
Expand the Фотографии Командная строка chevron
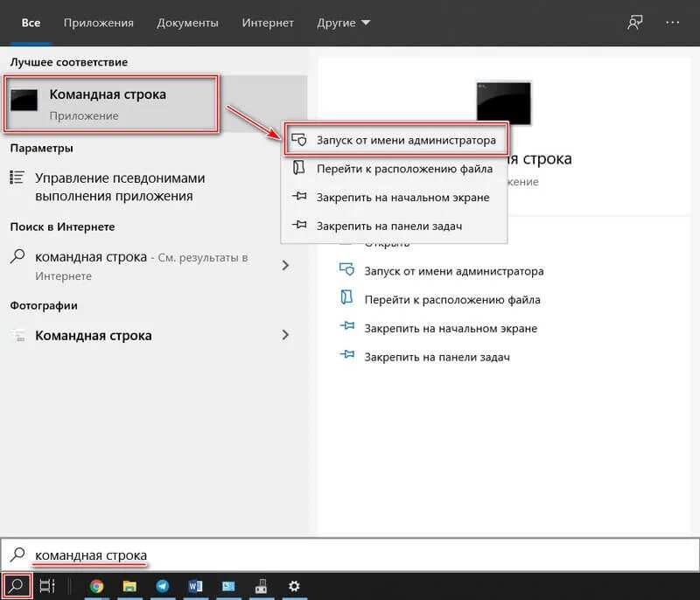click(286, 335)
